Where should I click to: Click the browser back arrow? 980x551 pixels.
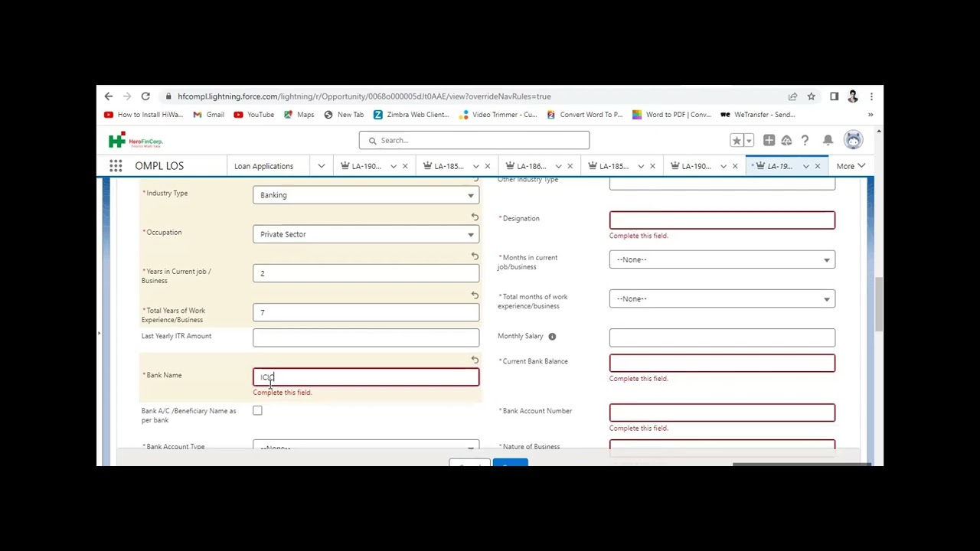pyautogui.click(x=109, y=96)
